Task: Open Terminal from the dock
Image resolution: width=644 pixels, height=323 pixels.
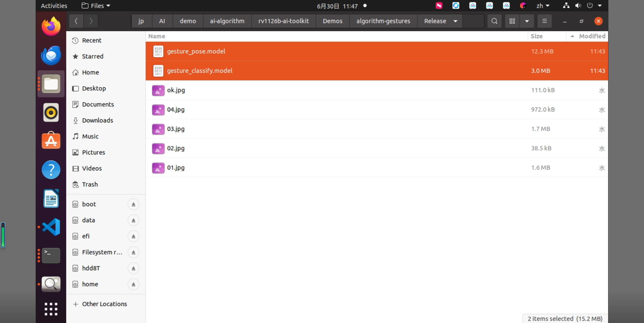Action: 51,256
